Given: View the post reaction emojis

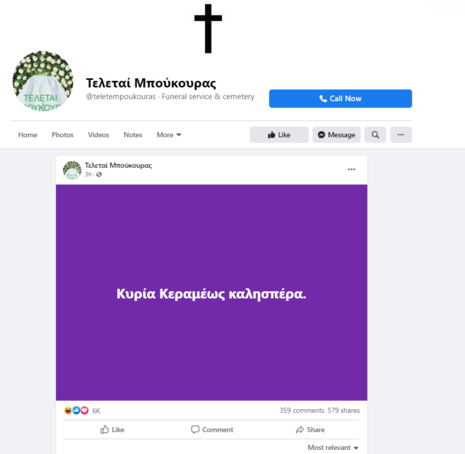Looking at the screenshot, I should tap(76, 410).
